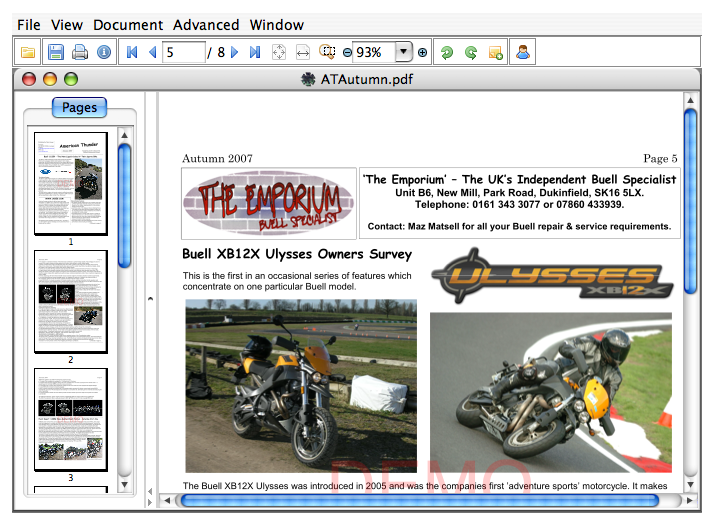Fit page to window icon
The width and height of the screenshot is (717, 526).
tap(279, 52)
